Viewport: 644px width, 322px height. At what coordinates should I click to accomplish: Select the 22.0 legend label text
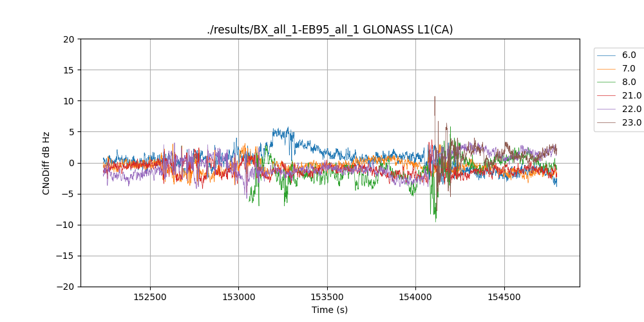(632, 109)
